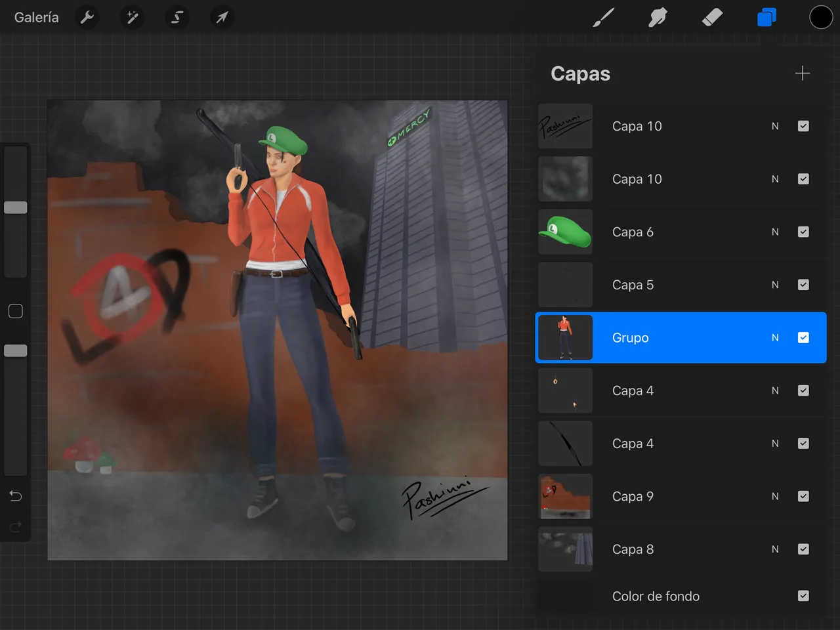The height and width of the screenshot is (630, 840).
Task: Hide Capa 5 with its checkbox
Action: point(803,285)
